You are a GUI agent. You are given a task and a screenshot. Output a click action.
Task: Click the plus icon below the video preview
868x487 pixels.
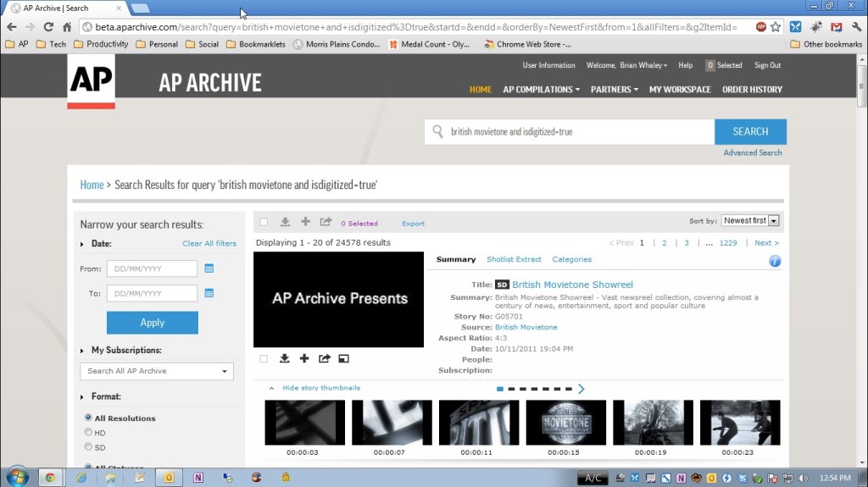(x=305, y=358)
